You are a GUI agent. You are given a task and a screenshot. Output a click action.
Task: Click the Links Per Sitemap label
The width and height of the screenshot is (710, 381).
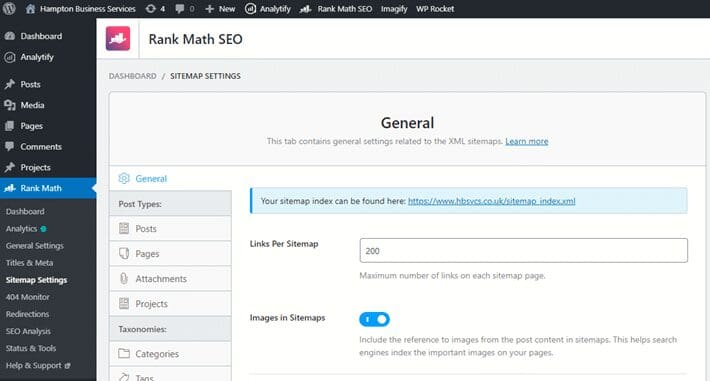click(x=284, y=244)
